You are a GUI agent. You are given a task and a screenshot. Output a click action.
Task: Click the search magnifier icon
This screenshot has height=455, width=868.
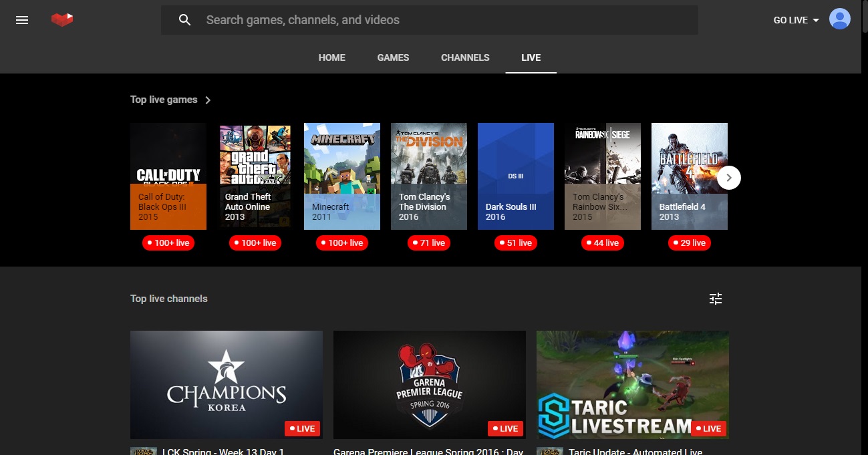tap(185, 20)
